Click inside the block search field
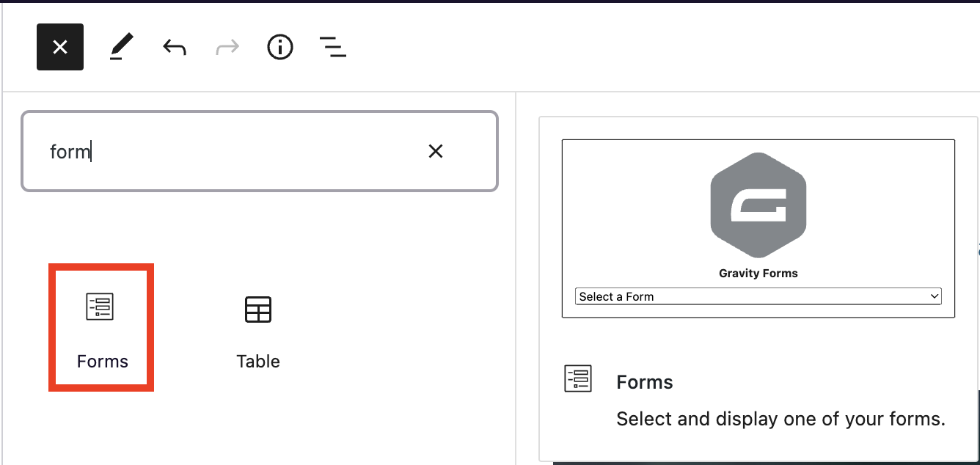The image size is (980, 465). click(x=235, y=151)
